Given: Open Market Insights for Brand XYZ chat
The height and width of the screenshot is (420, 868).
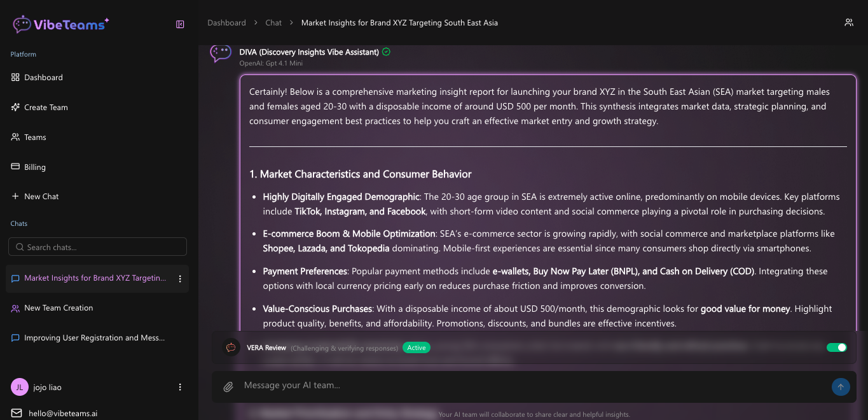Looking at the screenshot, I should click(x=95, y=279).
